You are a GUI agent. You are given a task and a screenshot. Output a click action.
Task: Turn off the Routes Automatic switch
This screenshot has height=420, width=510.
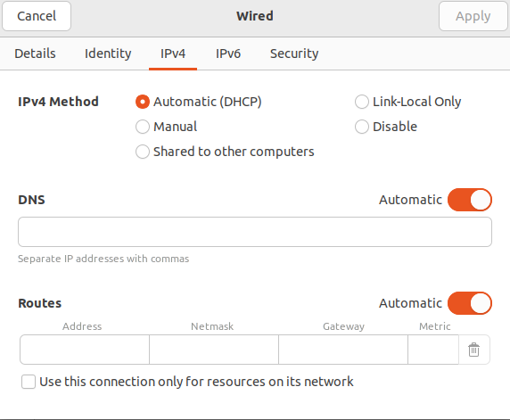click(x=470, y=303)
